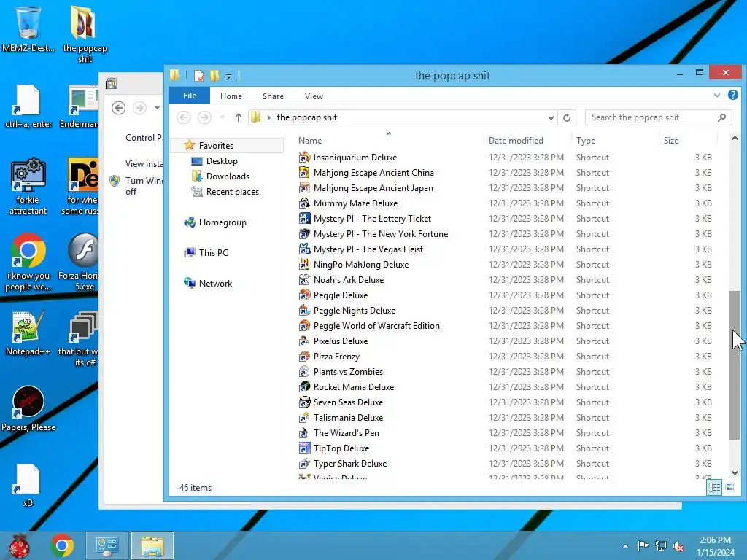The height and width of the screenshot is (560, 747).
Task: Click Search the popcap shit field
Action: coord(658,117)
